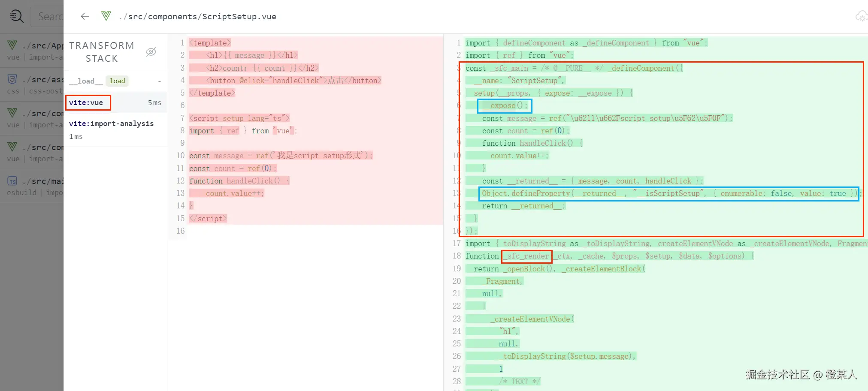Click the Search input field
The image size is (868, 391).
(47, 16)
